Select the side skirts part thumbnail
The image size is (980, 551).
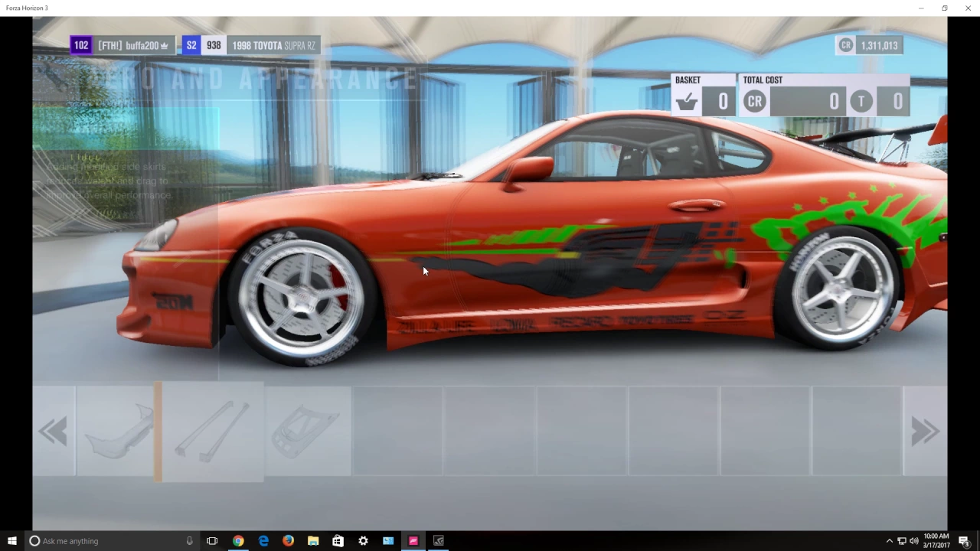click(213, 432)
